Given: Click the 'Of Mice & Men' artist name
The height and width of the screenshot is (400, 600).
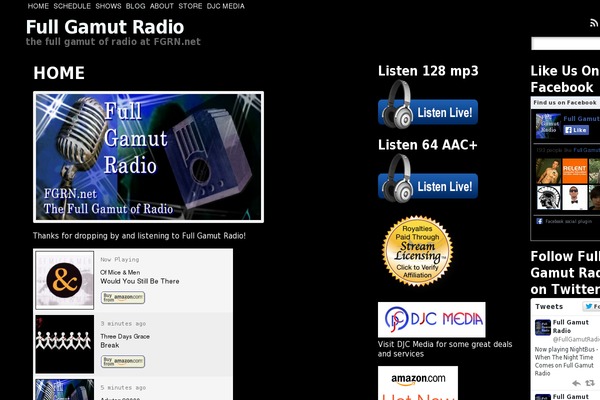Looking at the screenshot, I should 120,273.
